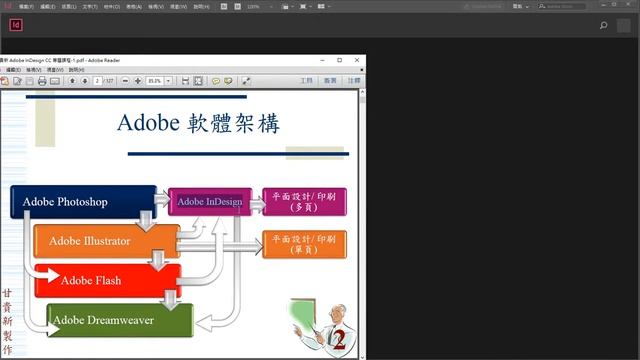Image resolution: width=640 pixels, height=360 pixels.
Task: Click the Adobe Illustrator box in the slide
Action: (x=107, y=241)
